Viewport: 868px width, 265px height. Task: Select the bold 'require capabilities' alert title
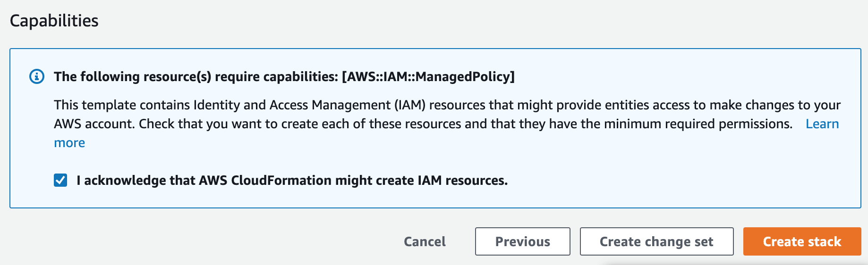pyautogui.click(x=284, y=76)
